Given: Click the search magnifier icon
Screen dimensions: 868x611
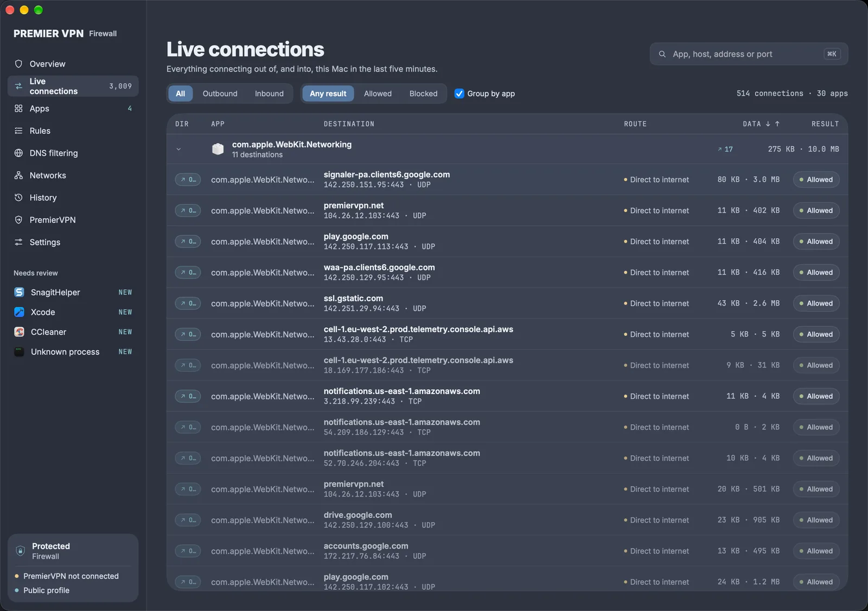Looking at the screenshot, I should click(x=662, y=54).
